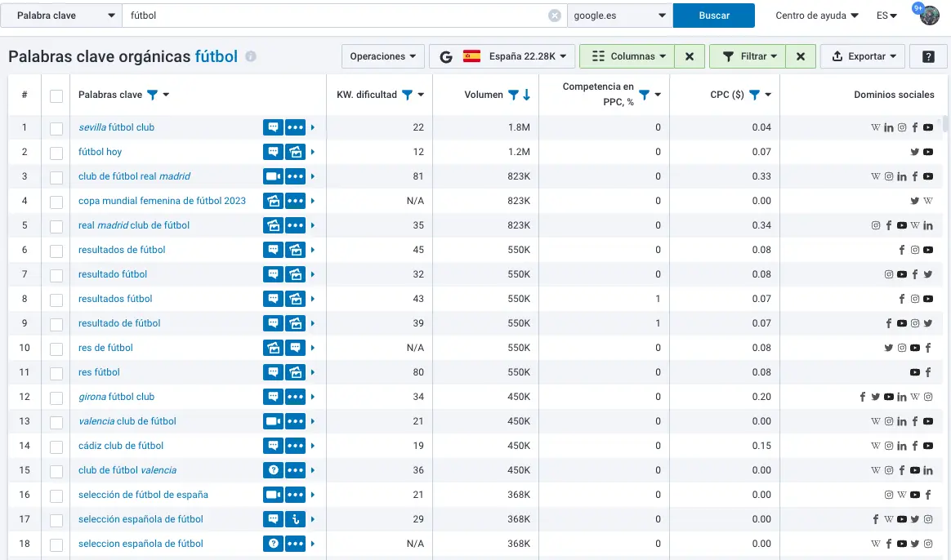Click the search input containing fútbol
This screenshot has height=560, width=951.
tap(335, 16)
